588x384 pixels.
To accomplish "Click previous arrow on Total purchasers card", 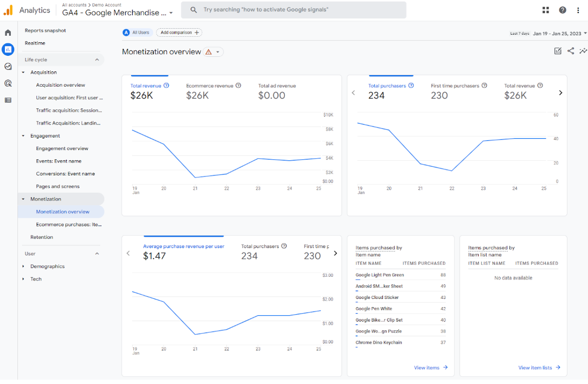I will click(353, 93).
